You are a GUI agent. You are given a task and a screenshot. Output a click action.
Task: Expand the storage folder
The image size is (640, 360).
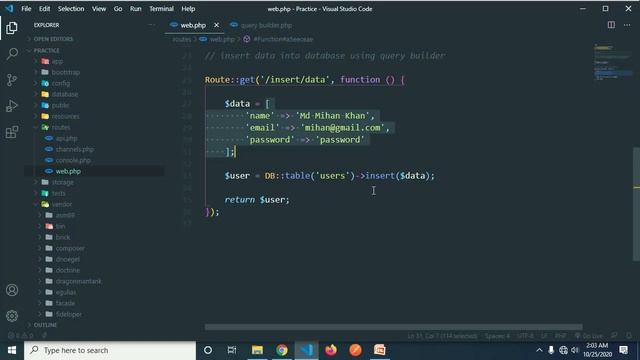62,182
